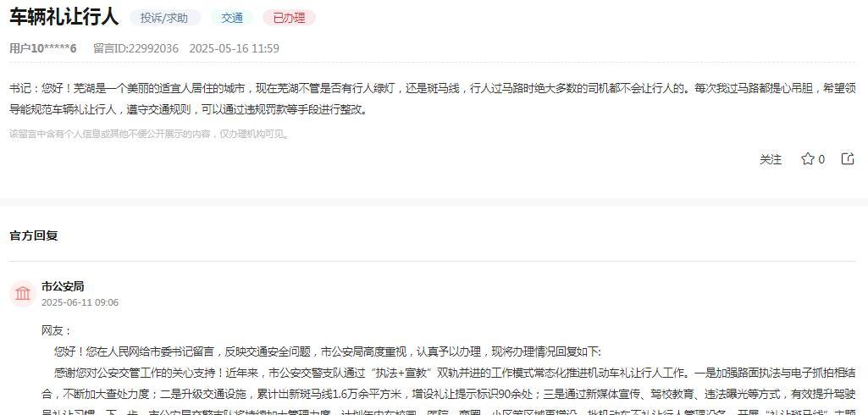Select the 投诉/求助 category tag

pos(165,18)
